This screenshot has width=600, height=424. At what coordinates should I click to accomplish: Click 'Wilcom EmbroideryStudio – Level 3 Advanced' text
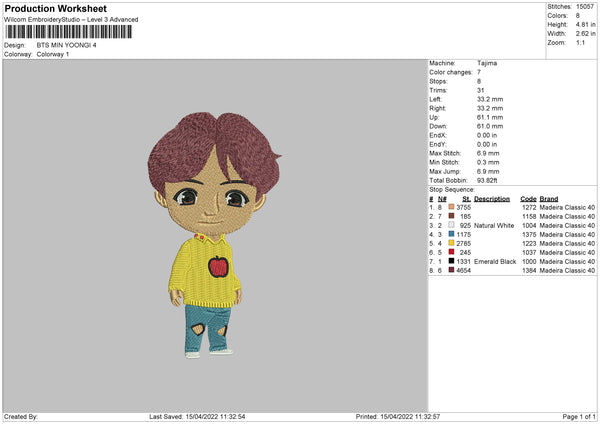[x=71, y=20]
